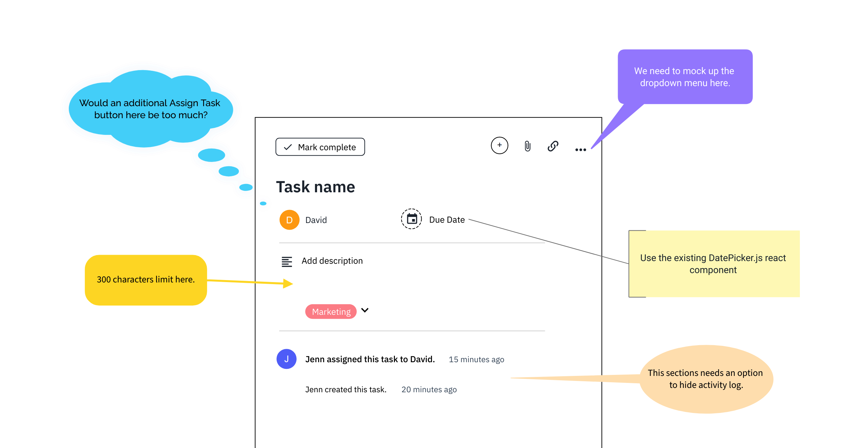Screen dimensions: 868x448
Task: Toggle completion state of Task name
Action: (x=319, y=147)
